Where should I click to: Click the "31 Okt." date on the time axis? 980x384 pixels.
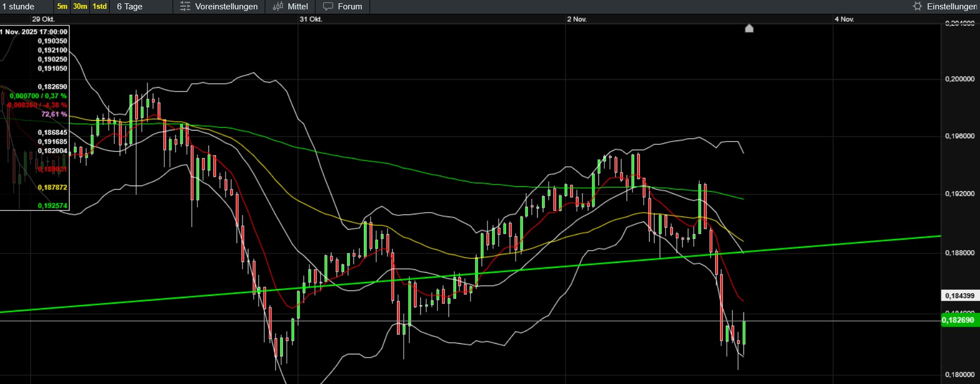tap(310, 19)
